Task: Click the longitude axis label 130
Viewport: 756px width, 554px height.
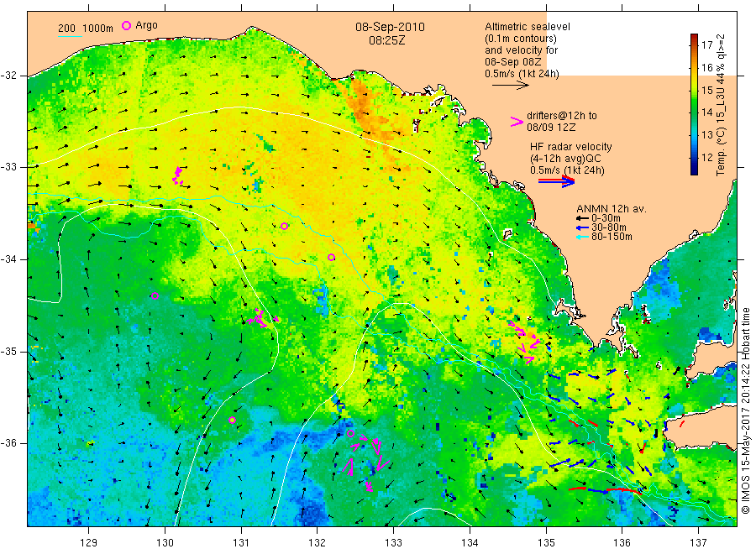Action: pos(165,543)
